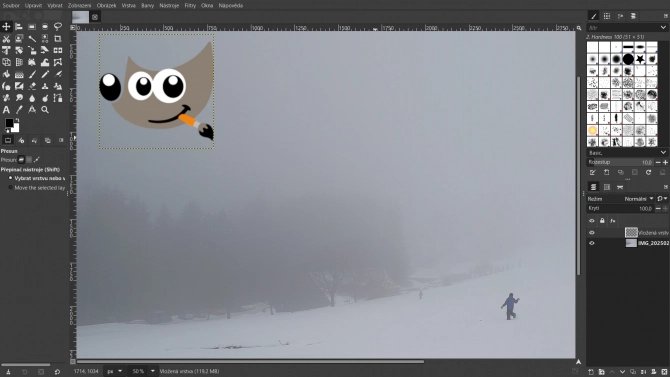Set Přesun mode to move layer
The height and width of the screenshot is (377, 670).
click(21, 160)
